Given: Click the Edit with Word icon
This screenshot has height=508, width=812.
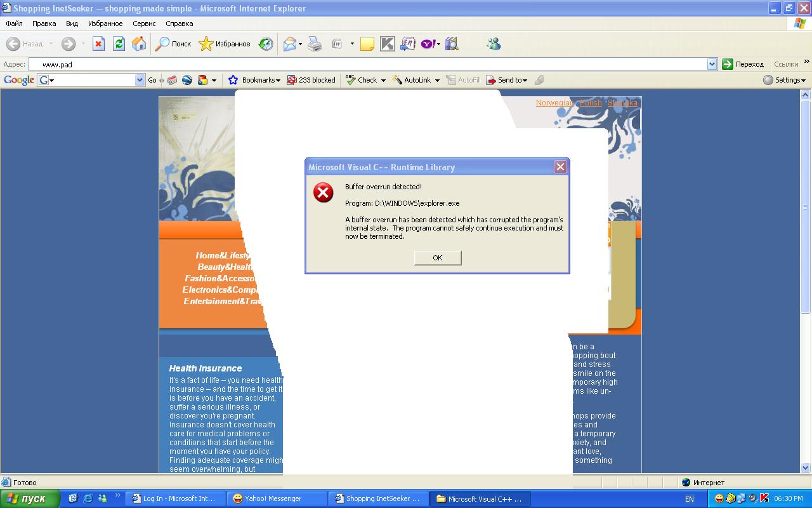Looking at the screenshot, I should (337, 44).
